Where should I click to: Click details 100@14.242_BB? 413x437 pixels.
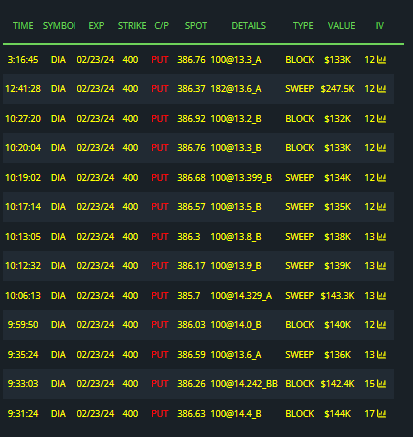(244, 384)
